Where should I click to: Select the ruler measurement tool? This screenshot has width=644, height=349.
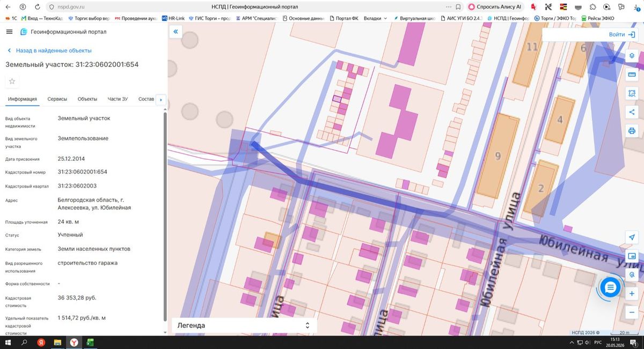pyautogui.click(x=632, y=75)
